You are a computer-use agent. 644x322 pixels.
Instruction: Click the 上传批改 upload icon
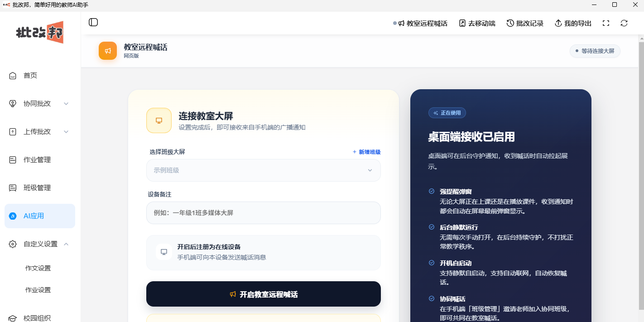click(x=13, y=132)
